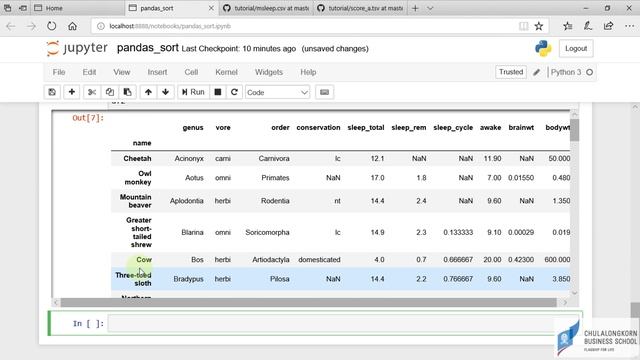The height and width of the screenshot is (360, 640).
Task: Open the Edit menu
Action: click(x=89, y=72)
